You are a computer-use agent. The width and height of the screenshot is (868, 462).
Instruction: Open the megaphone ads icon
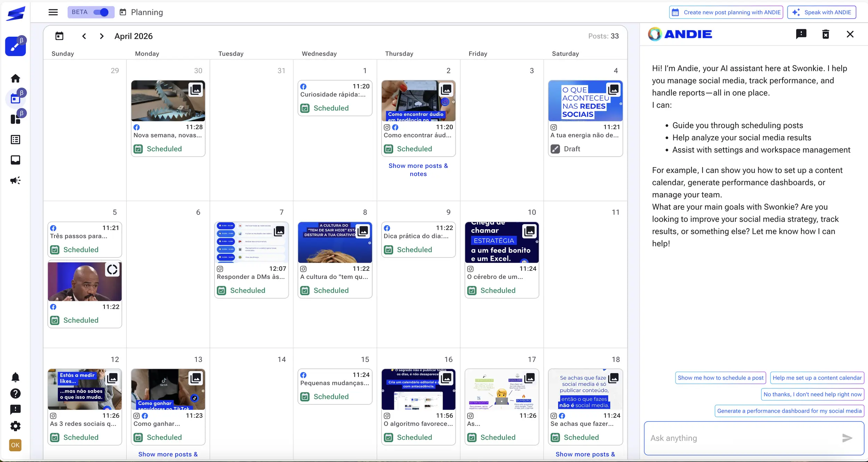[x=15, y=180]
